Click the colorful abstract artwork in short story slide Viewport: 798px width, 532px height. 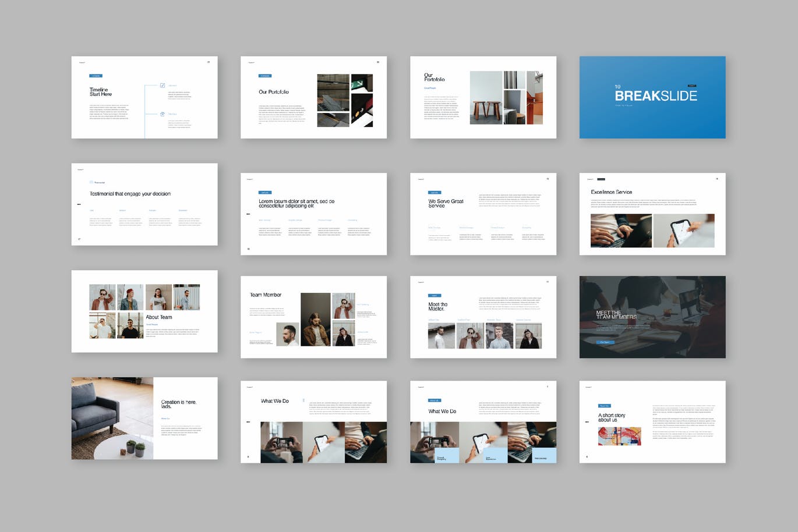click(619, 436)
